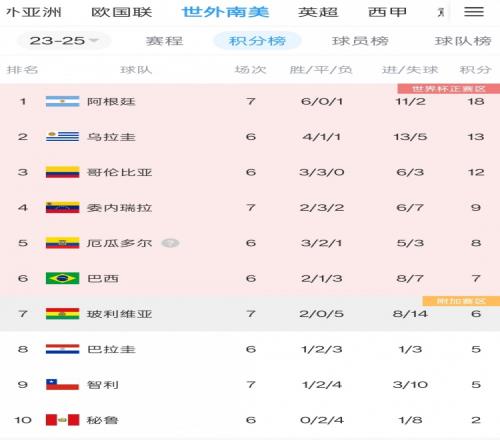Click Uruguay flag icon
The image size is (500, 440).
pyautogui.click(x=63, y=137)
